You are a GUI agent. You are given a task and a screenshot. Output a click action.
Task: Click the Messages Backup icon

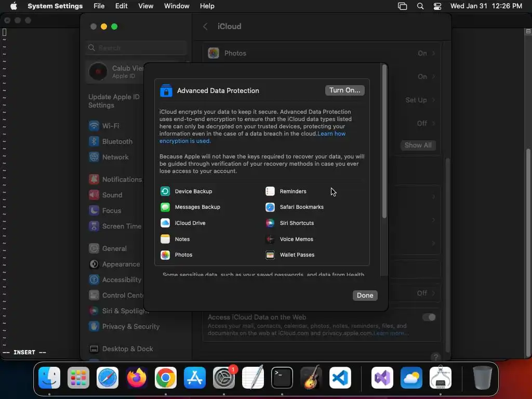click(x=165, y=207)
